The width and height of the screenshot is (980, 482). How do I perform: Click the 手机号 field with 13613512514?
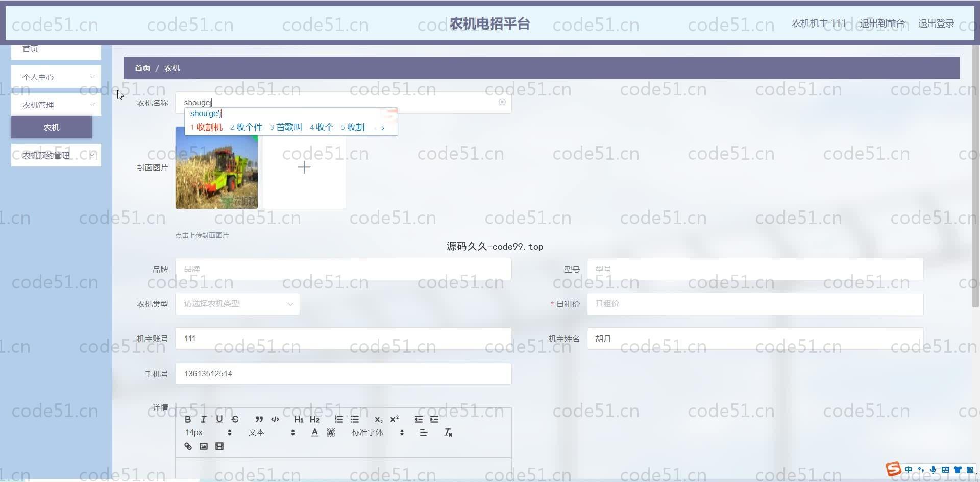click(344, 374)
